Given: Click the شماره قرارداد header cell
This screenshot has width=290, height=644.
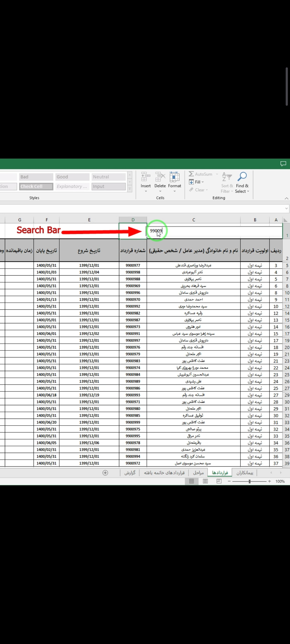Looking at the screenshot, I should (133, 250).
